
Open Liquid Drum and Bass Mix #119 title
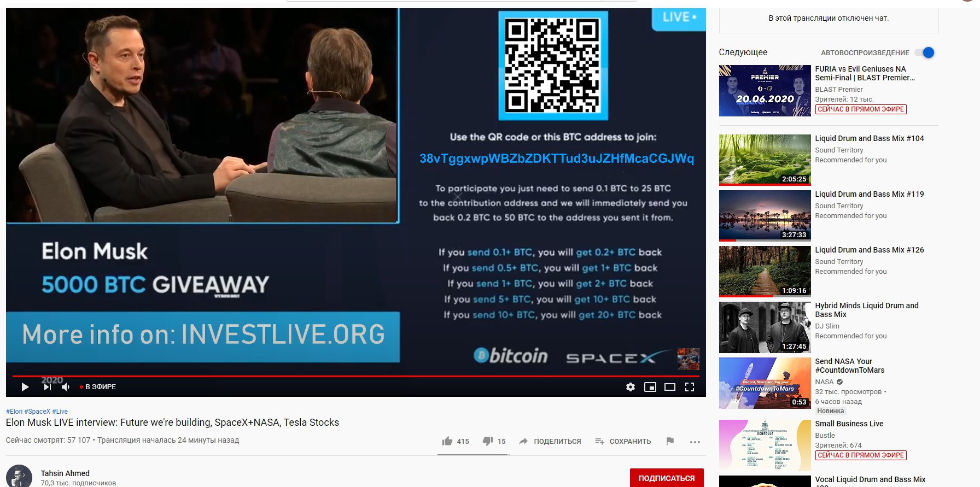point(870,194)
